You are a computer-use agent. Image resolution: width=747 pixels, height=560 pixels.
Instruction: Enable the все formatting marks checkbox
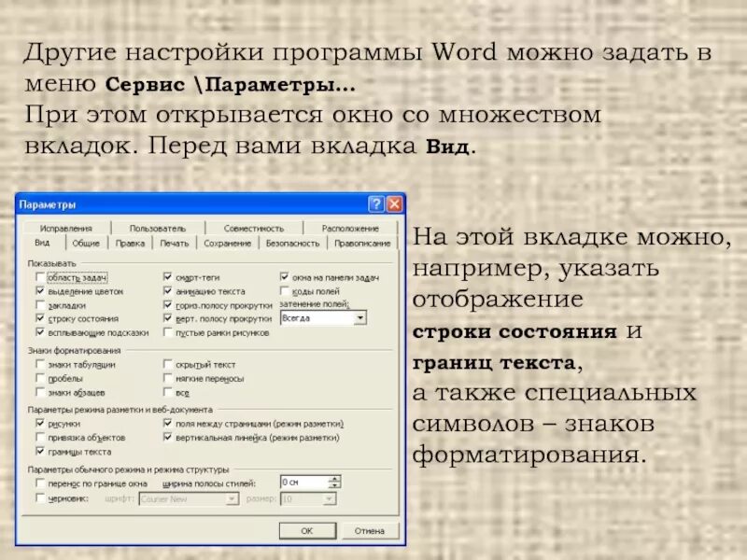click(x=168, y=392)
